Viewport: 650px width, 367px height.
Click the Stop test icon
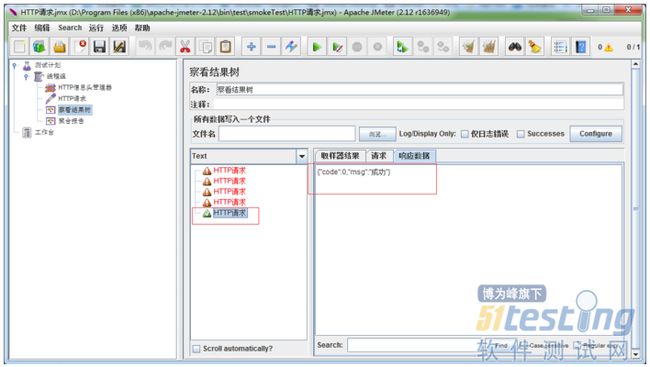(357, 47)
